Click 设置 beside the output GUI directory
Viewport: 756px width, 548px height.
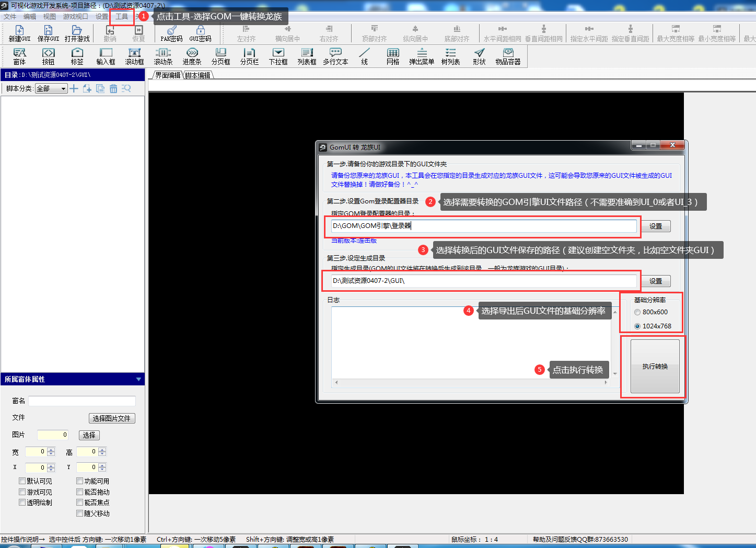pyautogui.click(x=656, y=281)
